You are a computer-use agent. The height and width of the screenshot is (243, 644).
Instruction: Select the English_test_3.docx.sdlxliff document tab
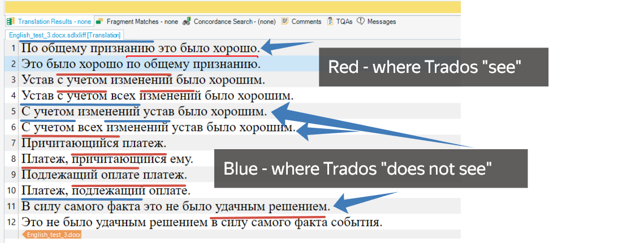point(64,35)
